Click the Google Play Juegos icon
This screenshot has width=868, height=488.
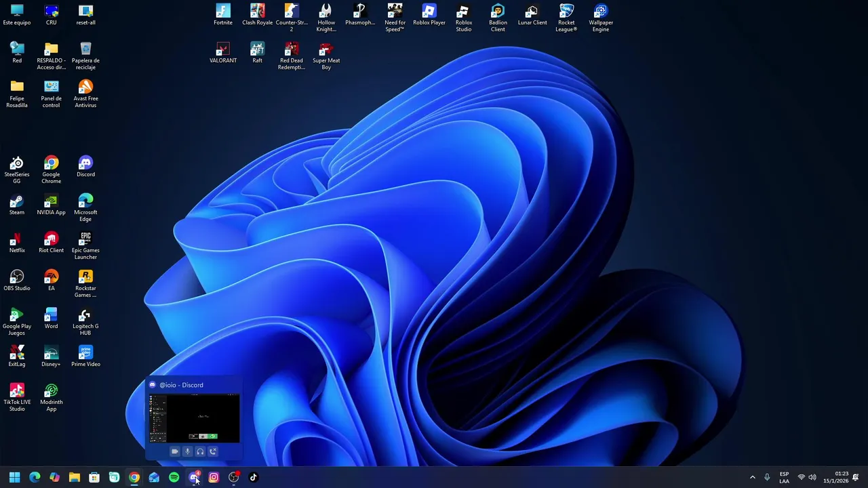pyautogui.click(x=17, y=321)
